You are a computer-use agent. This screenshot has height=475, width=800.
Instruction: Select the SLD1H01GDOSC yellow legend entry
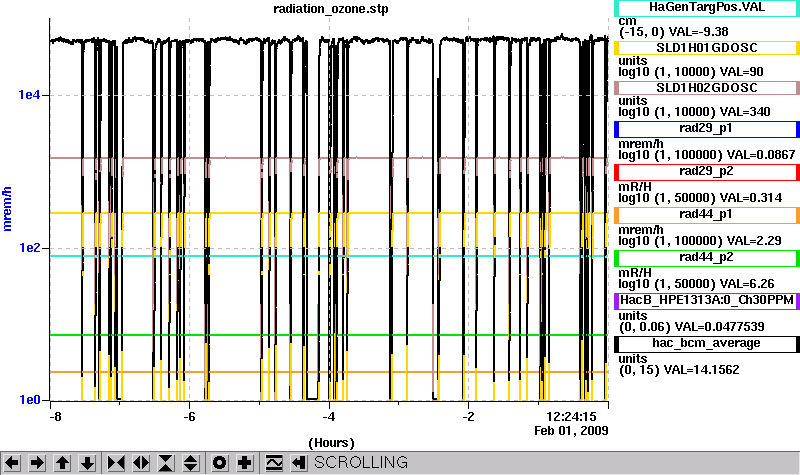coord(707,48)
